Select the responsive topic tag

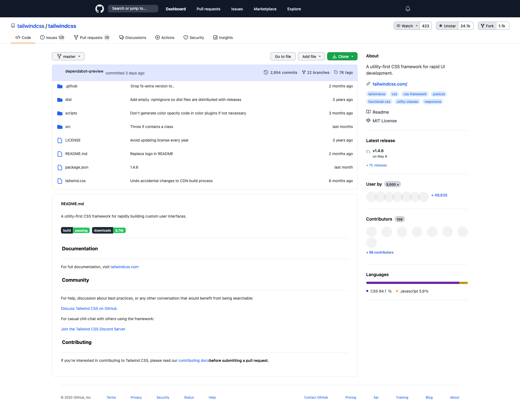(x=433, y=102)
